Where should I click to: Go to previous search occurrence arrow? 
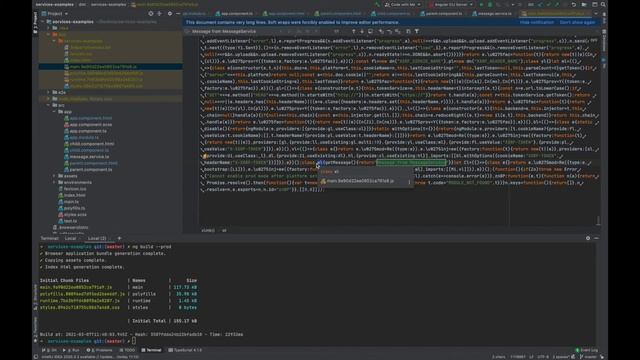pyautogui.click(x=353, y=31)
